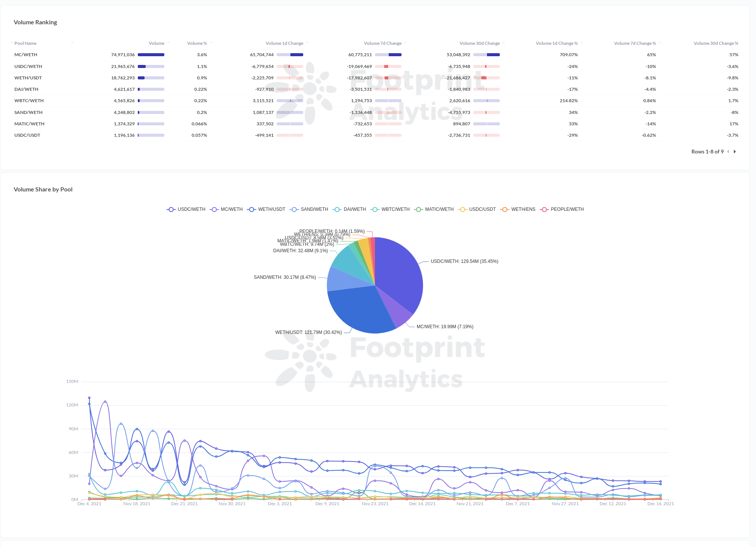Hide the WETH/ENS series via its legend entry
The image size is (756, 547).
pos(523,209)
